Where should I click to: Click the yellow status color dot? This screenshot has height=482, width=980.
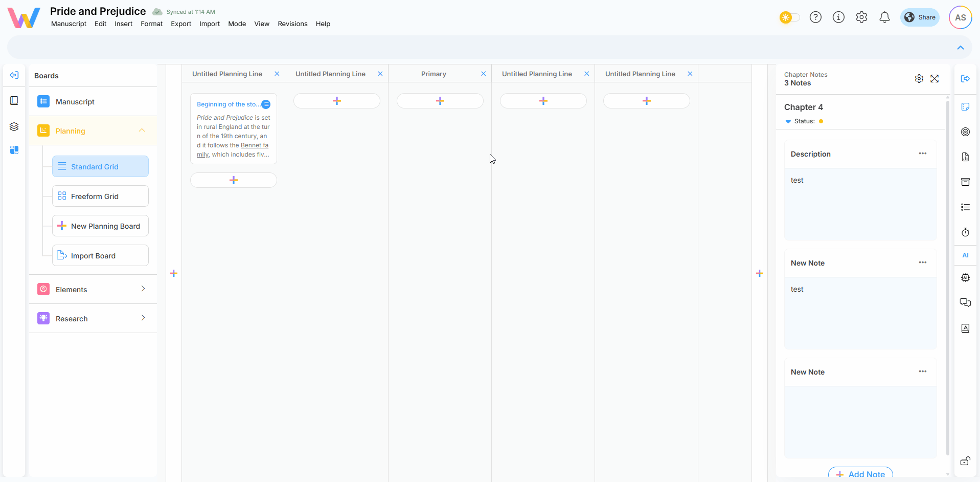click(x=821, y=122)
